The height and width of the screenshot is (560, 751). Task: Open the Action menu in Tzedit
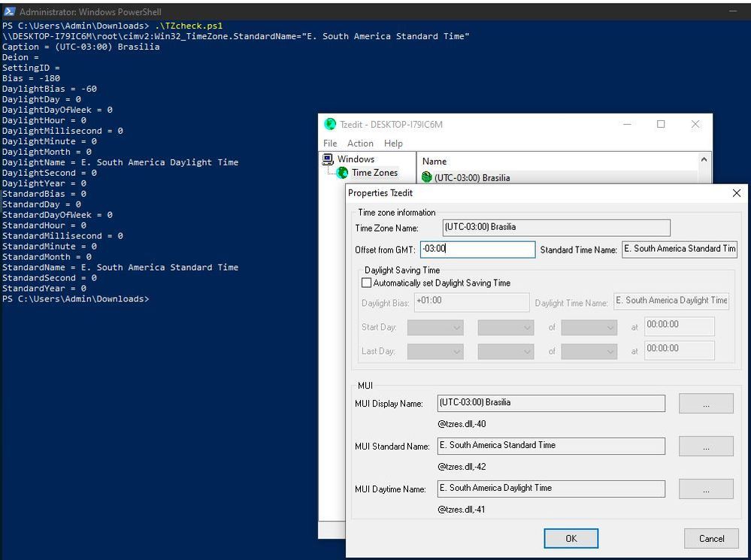pos(360,144)
